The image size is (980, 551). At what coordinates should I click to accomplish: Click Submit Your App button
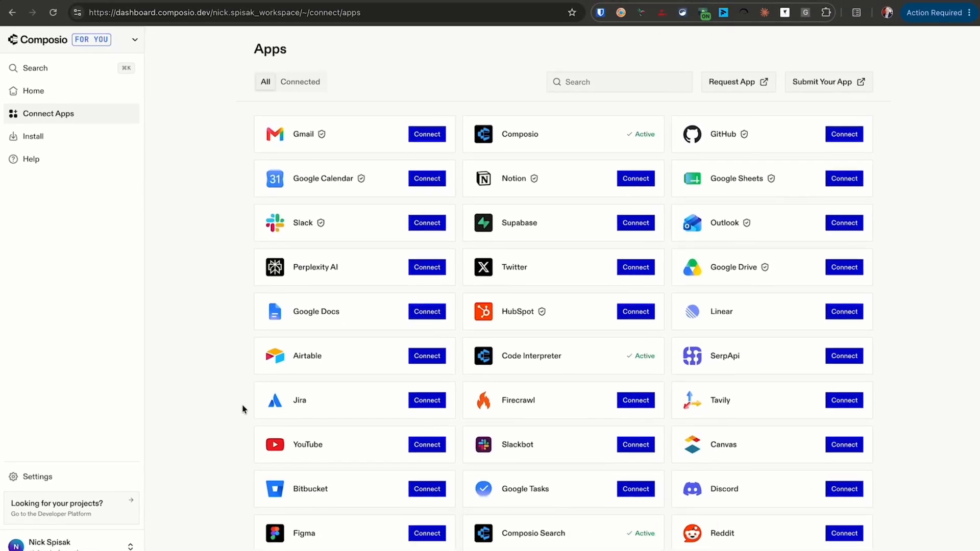point(828,82)
